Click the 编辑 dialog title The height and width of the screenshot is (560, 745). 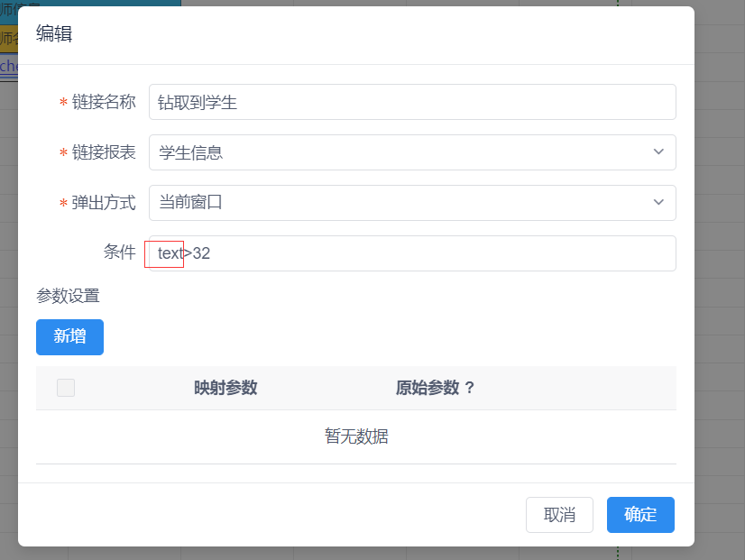pyautogui.click(x=54, y=33)
